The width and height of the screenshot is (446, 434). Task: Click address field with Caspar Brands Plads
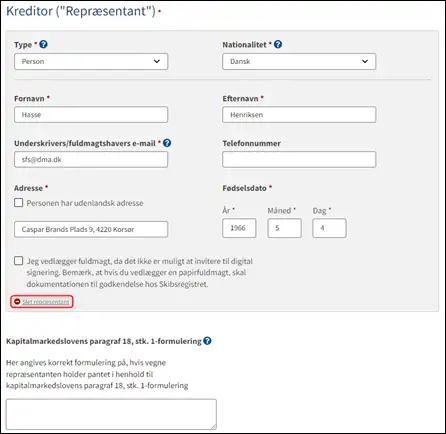tap(91, 229)
